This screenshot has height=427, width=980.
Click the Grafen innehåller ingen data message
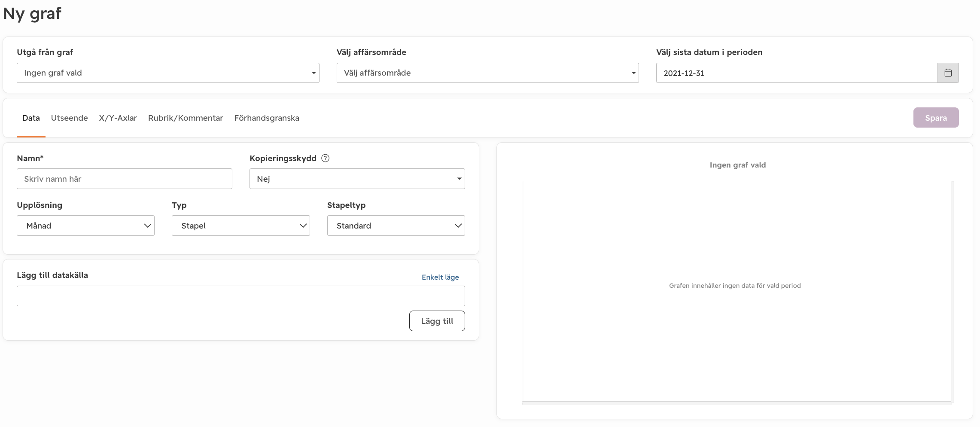point(735,286)
